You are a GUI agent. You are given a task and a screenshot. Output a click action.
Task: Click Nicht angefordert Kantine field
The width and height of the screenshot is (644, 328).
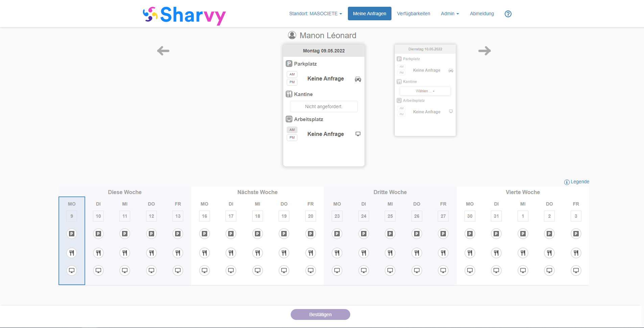(324, 107)
